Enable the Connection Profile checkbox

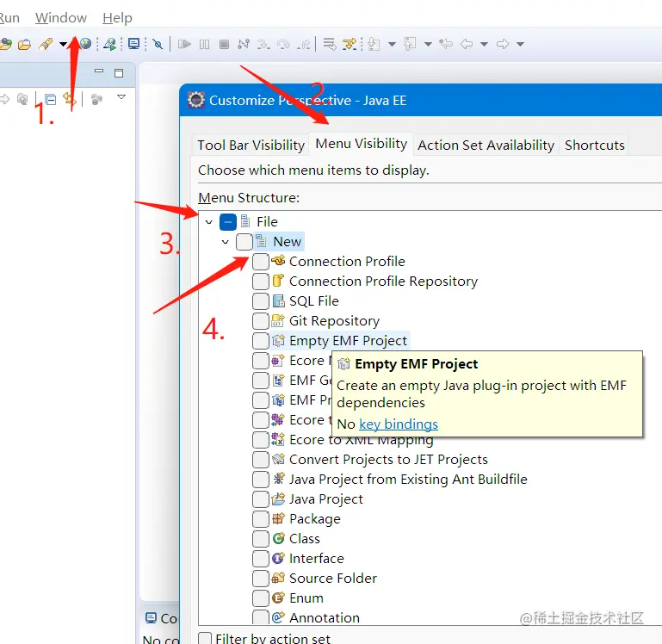[x=261, y=262]
